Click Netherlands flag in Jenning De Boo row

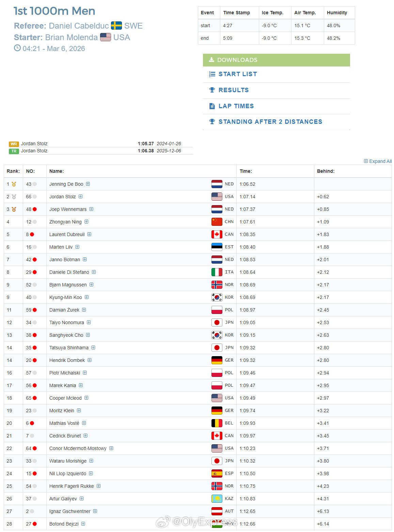tap(217, 184)
